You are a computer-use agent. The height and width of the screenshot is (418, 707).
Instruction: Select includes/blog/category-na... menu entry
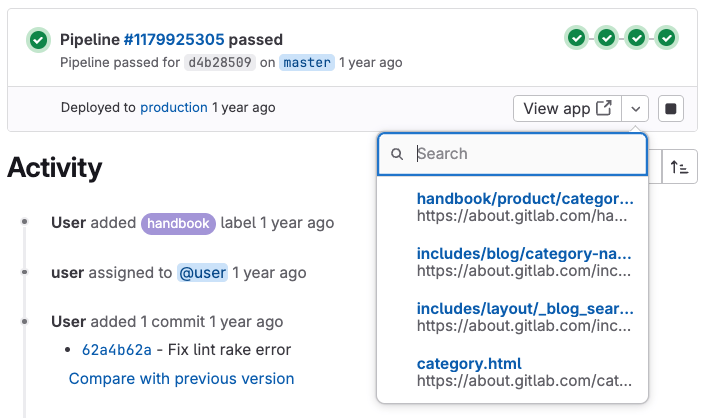pyautogui.click(x=525, y=262)
